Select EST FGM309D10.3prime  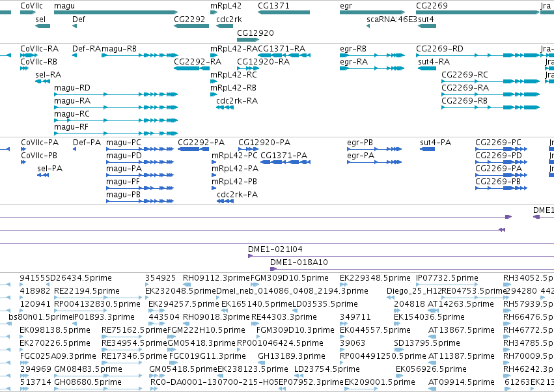(295, 330)
